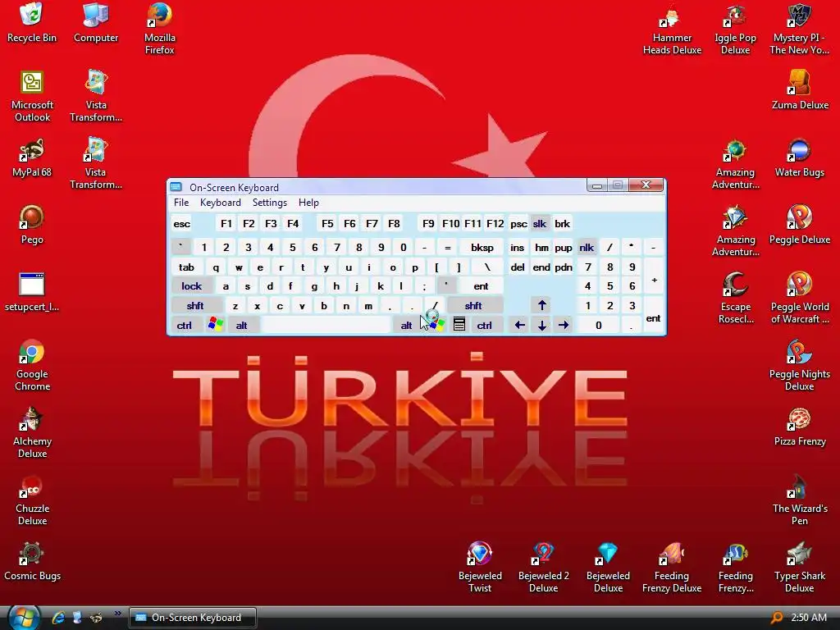
Task: Open the Recycle Bin desktop icon
Action: [31, 22]
